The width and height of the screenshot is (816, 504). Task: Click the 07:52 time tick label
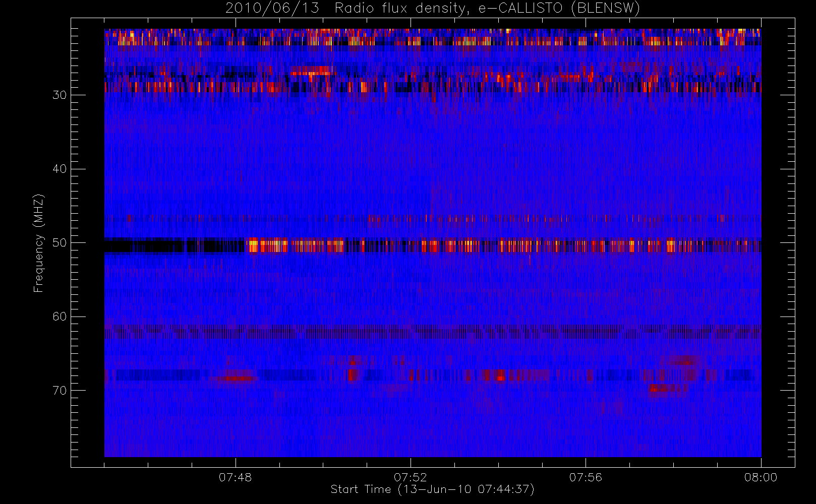tap(411, 477)
